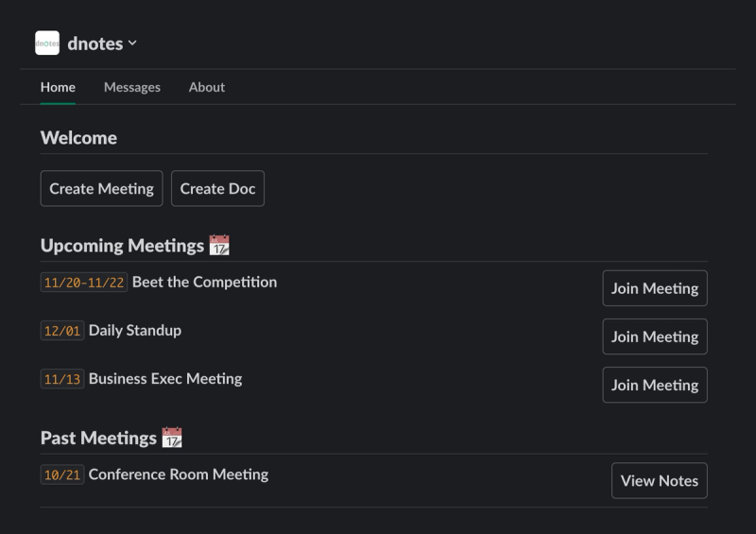Viewport: 756px width, 534px height.
Task: Join the Daily Standup meeting
Action: coord(654,336)
